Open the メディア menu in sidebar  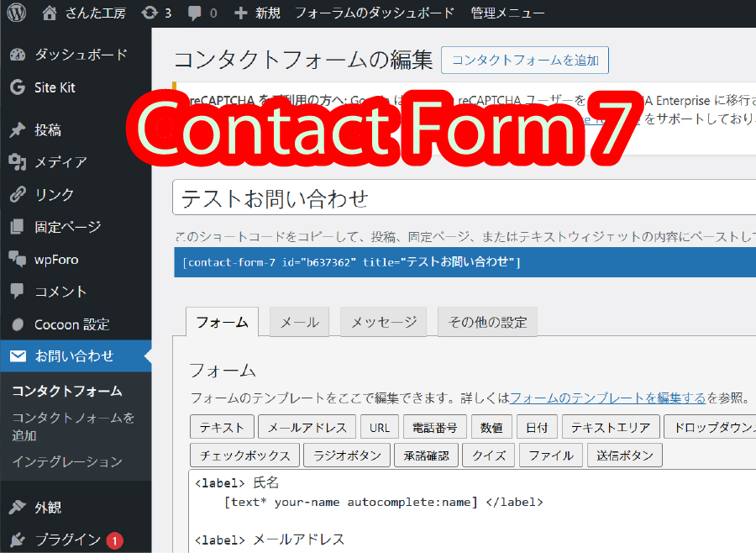pos(60,162)
